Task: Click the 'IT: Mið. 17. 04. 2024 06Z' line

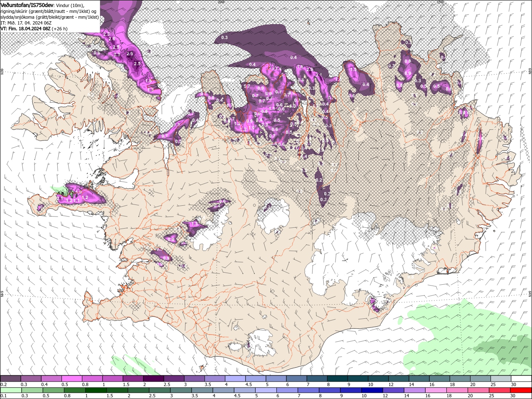Action: pos(26,23)
